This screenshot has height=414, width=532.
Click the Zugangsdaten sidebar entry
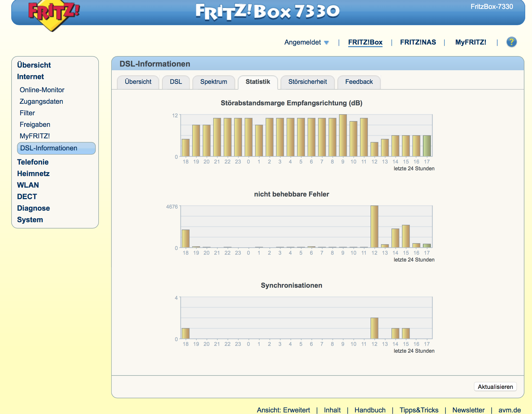click(x=41, y=101)
